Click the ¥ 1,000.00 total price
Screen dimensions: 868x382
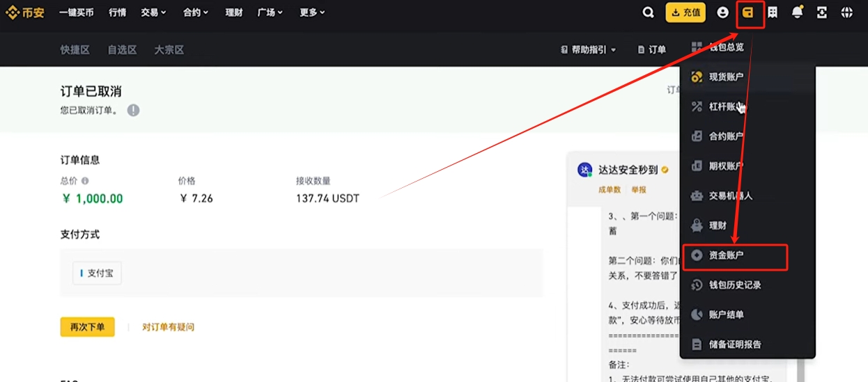click(x=92, y=198)
